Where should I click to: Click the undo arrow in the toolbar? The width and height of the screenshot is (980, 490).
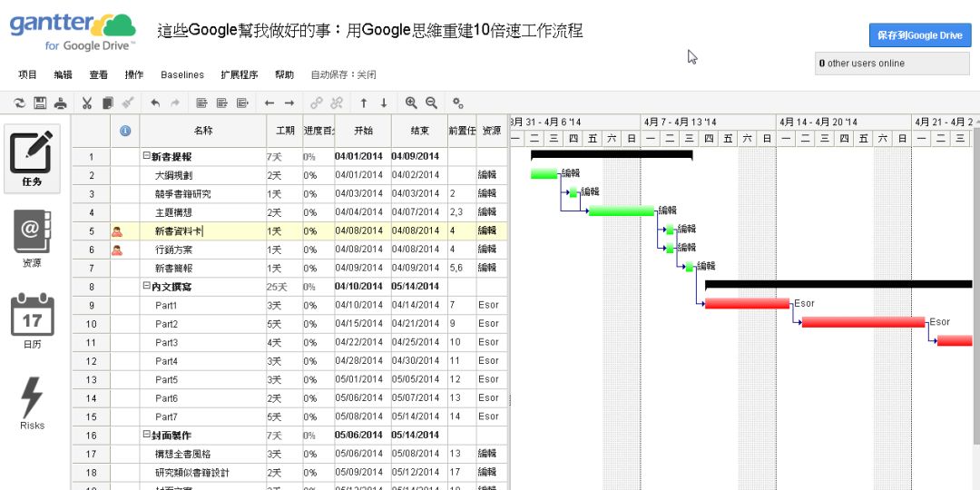point(155,103)
